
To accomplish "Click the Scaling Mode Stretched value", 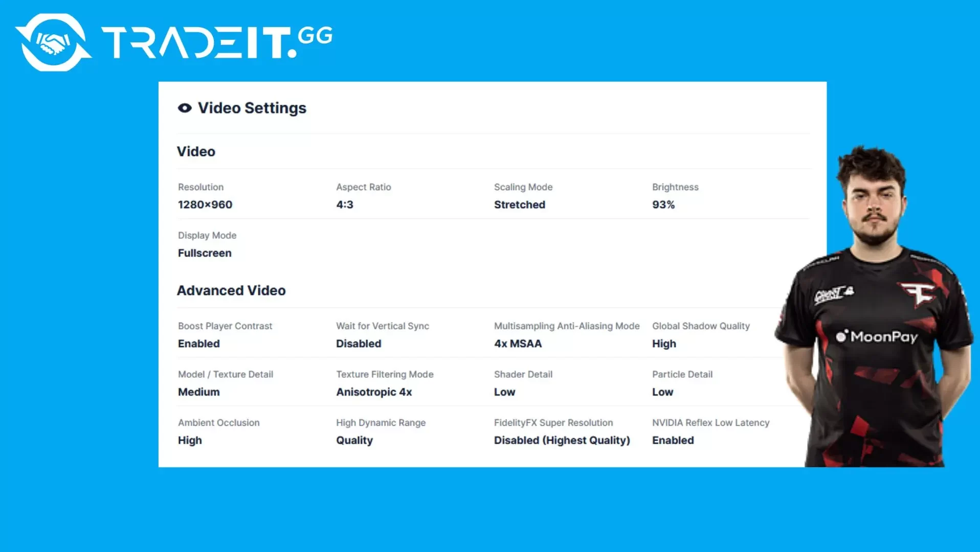I will (x=520, y=204).
